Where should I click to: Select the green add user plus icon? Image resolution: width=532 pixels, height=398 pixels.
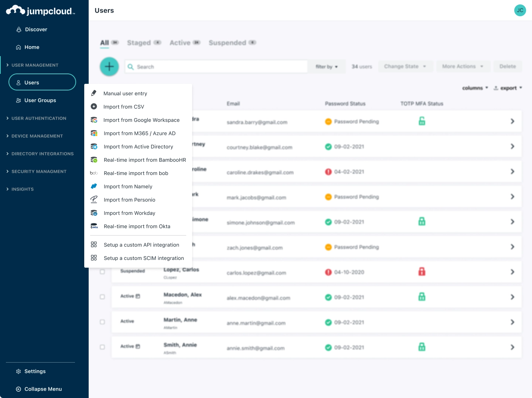pyautogui.click(x=109, y=66)
